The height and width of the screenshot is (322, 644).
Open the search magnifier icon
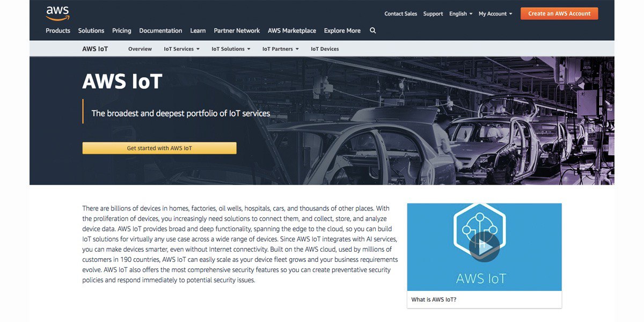pos(373,31)
